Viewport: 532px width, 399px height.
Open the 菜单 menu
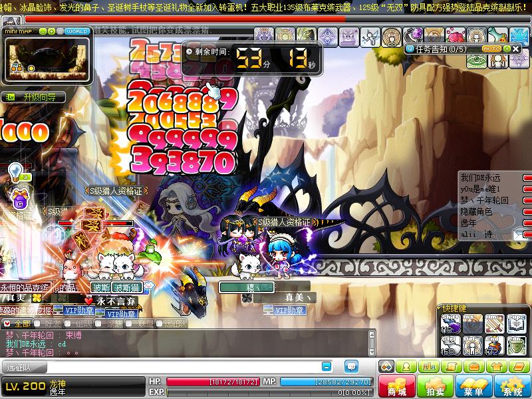pyautogui.click(x=473, y=386)
